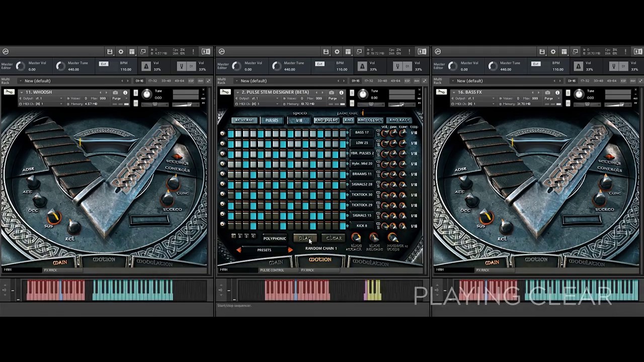Viewport: 644px width, 362px height.
Task: Click first step cell of the BASS 17 row
Action: coord(231,133)
